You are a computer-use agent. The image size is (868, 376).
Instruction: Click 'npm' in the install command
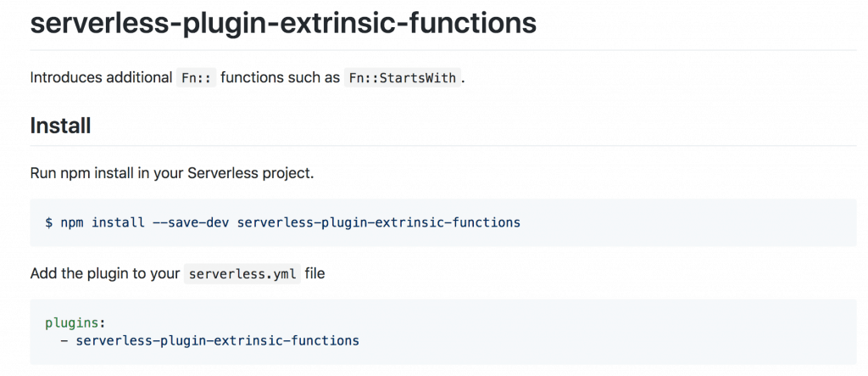(71, 222)
